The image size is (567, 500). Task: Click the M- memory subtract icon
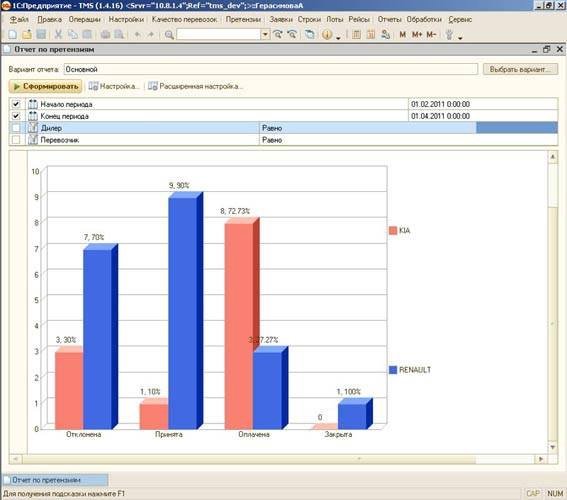(431, 34)
